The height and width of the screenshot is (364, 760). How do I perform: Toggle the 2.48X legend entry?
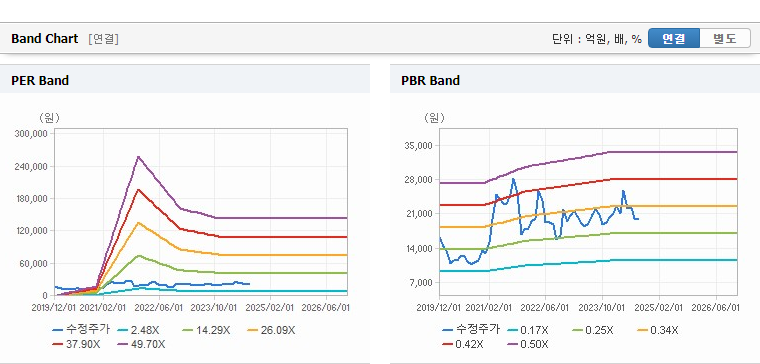click(x=138, y=331)
